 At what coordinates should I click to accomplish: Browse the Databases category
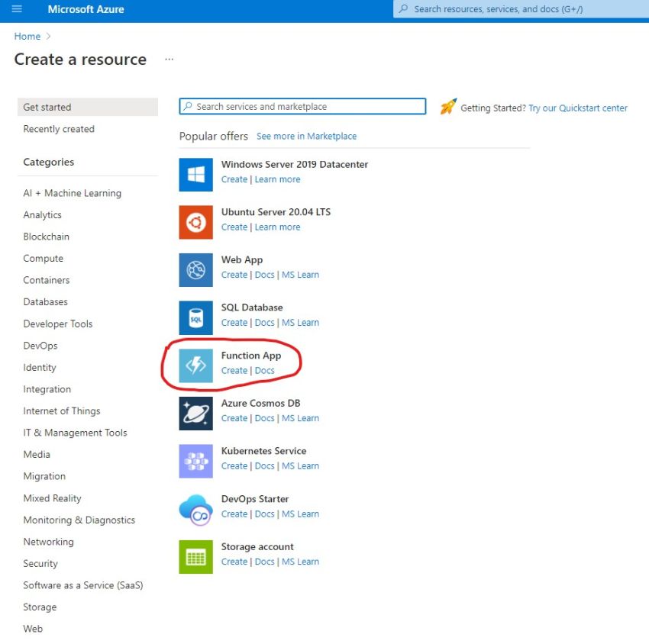[x=45, y=301]
